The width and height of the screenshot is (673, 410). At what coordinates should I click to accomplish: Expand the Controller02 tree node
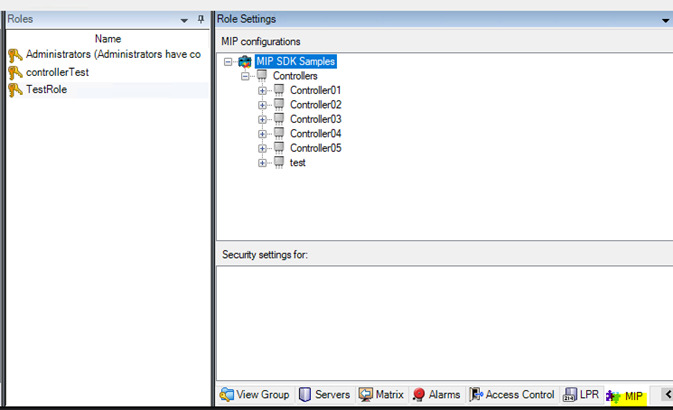[263, 105]
